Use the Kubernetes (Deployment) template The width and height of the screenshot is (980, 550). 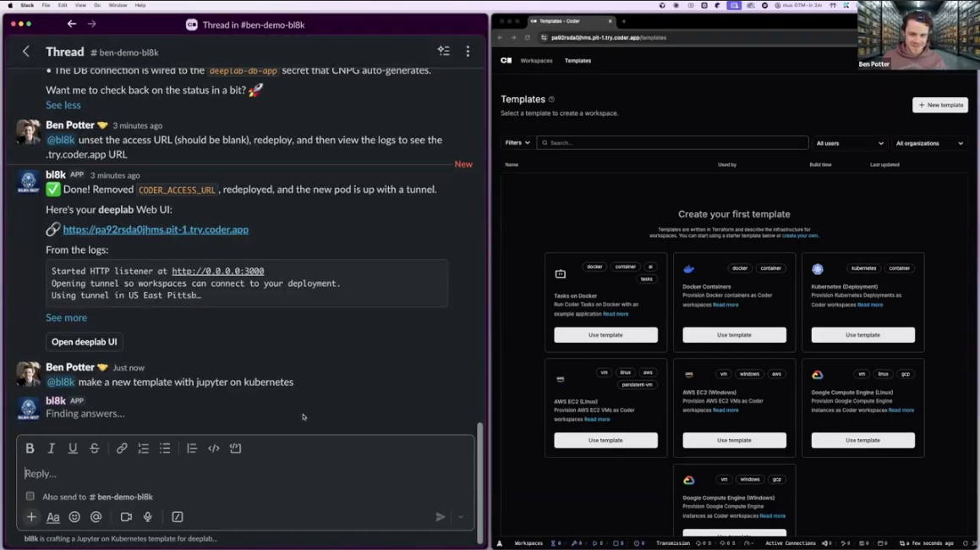862,335
